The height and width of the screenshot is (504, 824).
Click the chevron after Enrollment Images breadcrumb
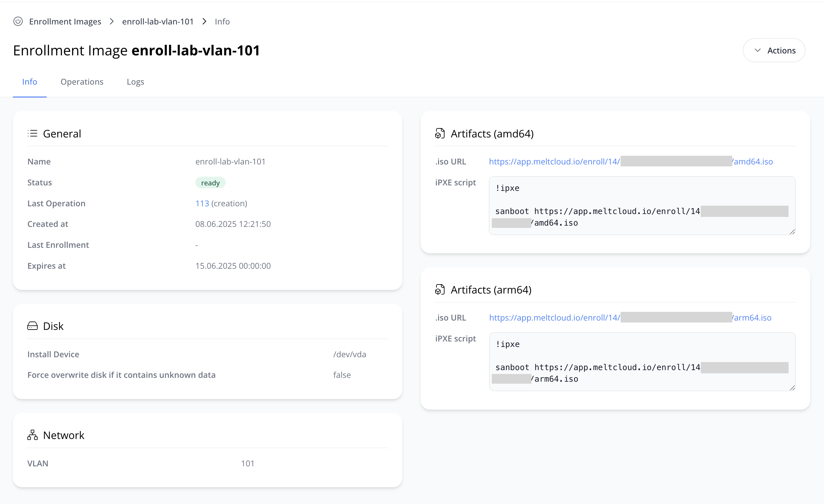[112, 22]
